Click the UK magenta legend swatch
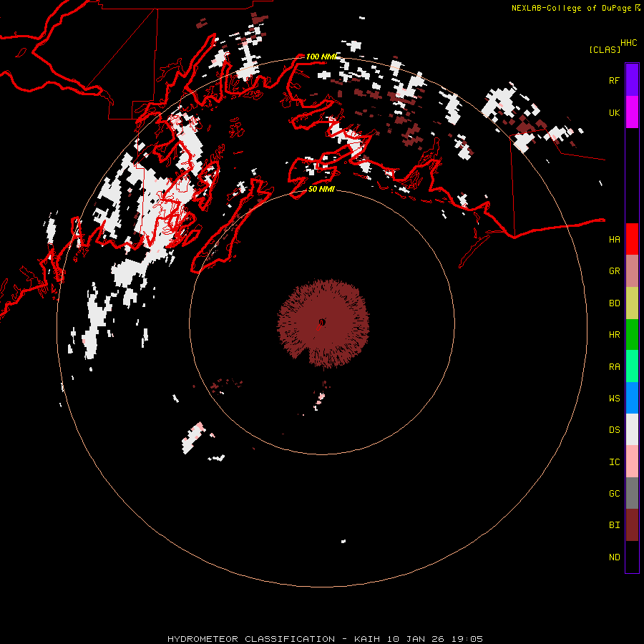The width and height of the screenshot is (644, 644). coord(632,112)
